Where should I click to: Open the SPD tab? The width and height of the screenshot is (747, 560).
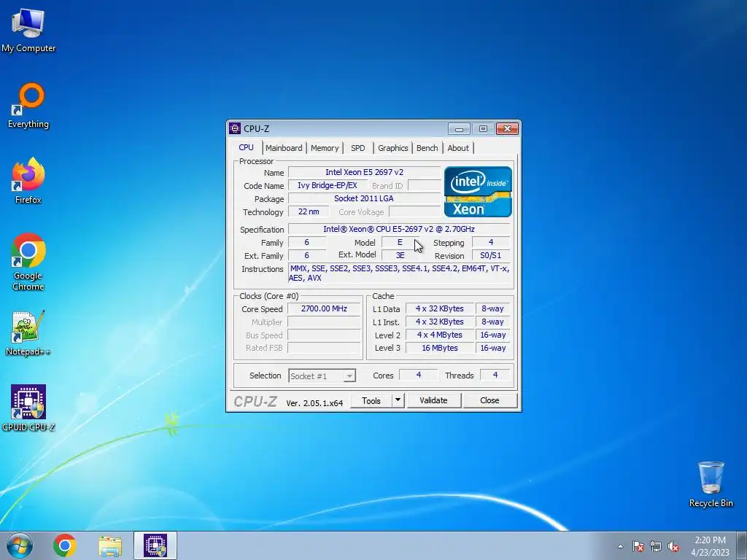pos(357,148)
